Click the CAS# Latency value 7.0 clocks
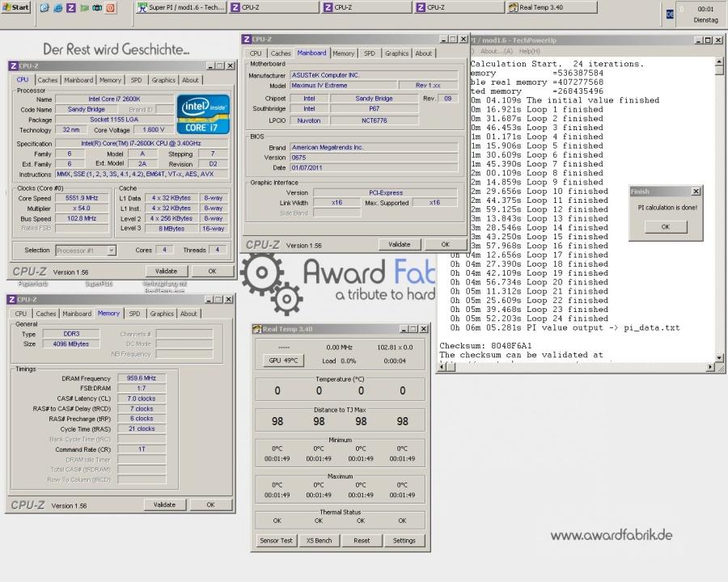Image resolution: width=728 pixels, height=582 pixels. [x=142, y=399]
